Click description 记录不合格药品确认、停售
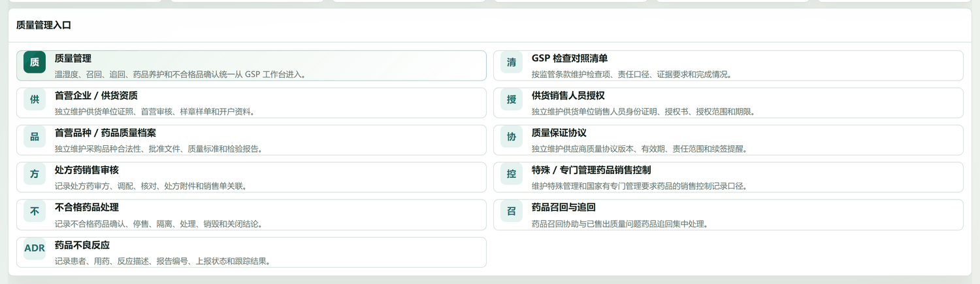The height and width of the screenshot is (284, 980). click(159, 224)
